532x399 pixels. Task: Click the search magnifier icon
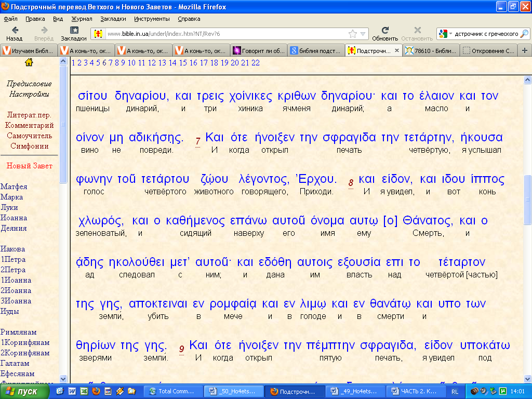tap(524, 34)
